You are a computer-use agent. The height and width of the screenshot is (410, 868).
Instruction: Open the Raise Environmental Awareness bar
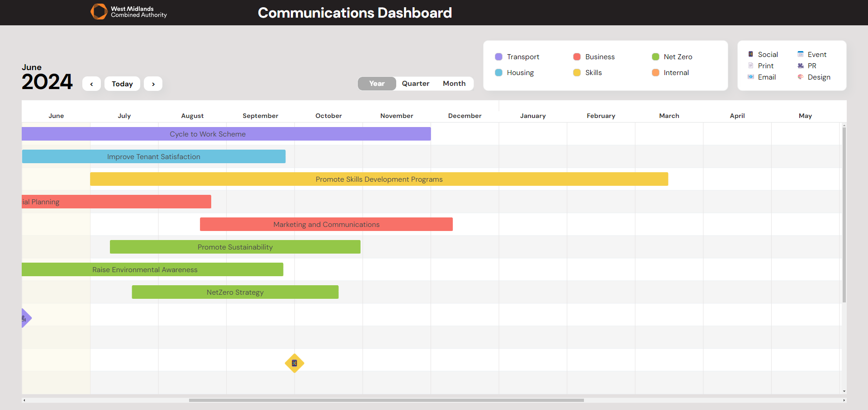[152, 269]
